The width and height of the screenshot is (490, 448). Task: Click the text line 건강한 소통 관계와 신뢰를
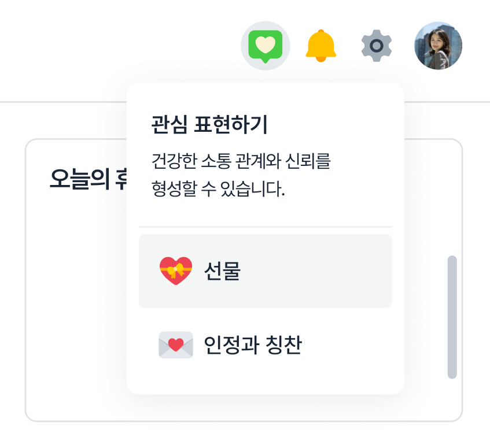pyautogui.click(x=241, y=161)
